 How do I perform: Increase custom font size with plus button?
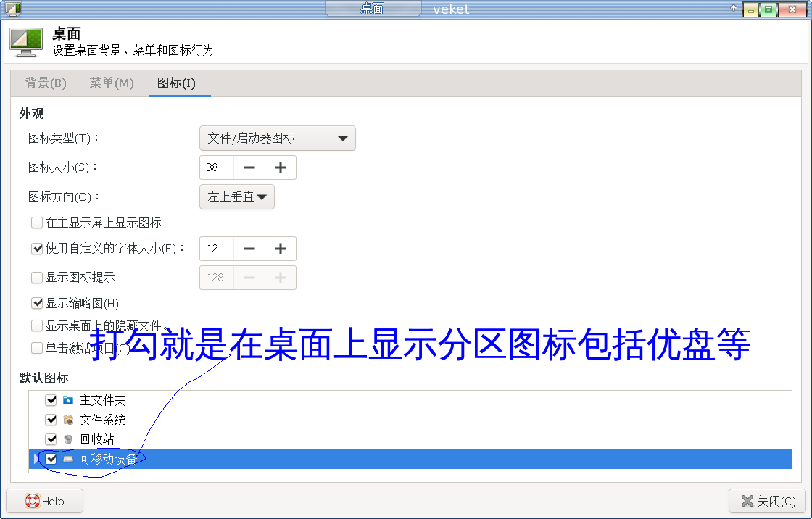(281, 249)
